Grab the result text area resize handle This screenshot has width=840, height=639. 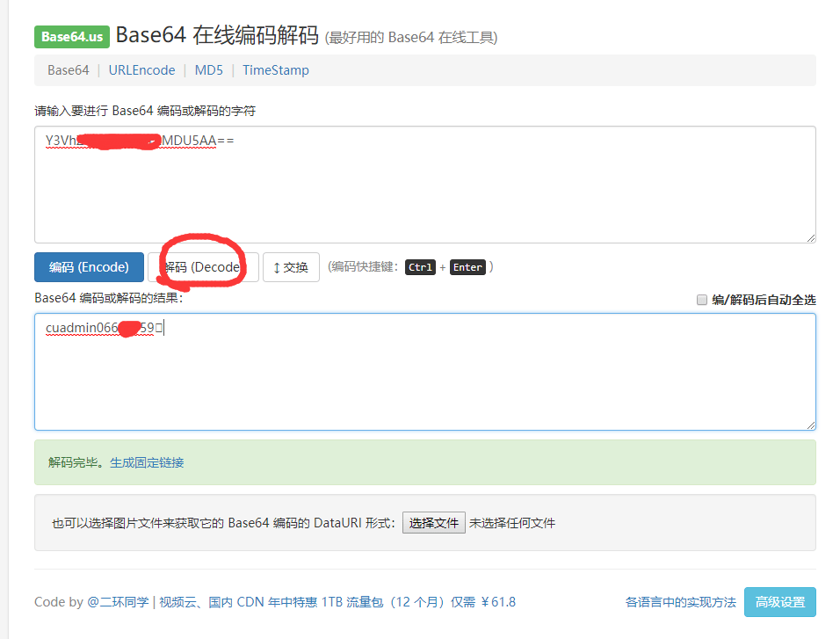(810, 425)
